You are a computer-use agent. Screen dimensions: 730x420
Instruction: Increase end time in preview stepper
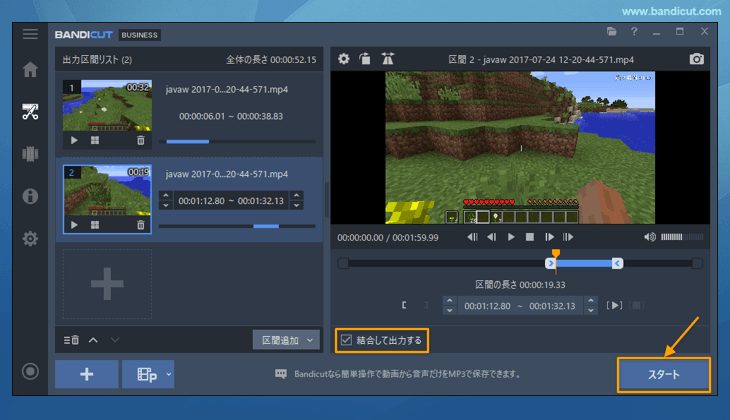(x=591, y=300)
